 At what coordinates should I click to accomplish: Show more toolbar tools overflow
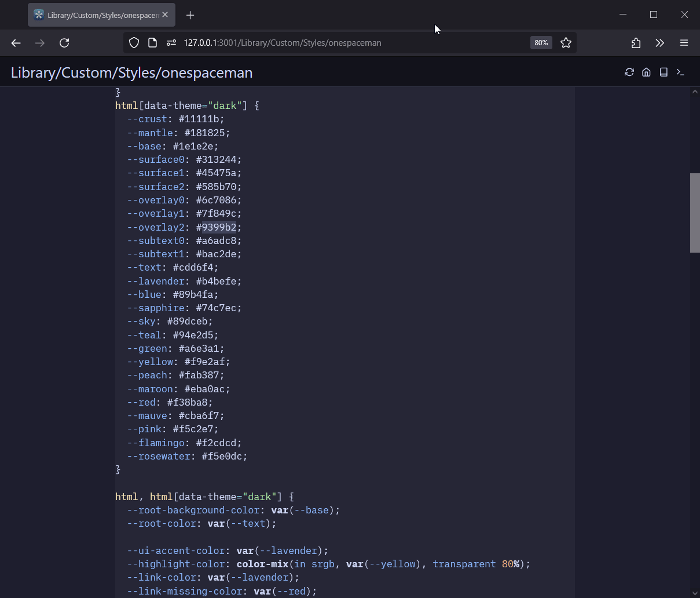660,43
